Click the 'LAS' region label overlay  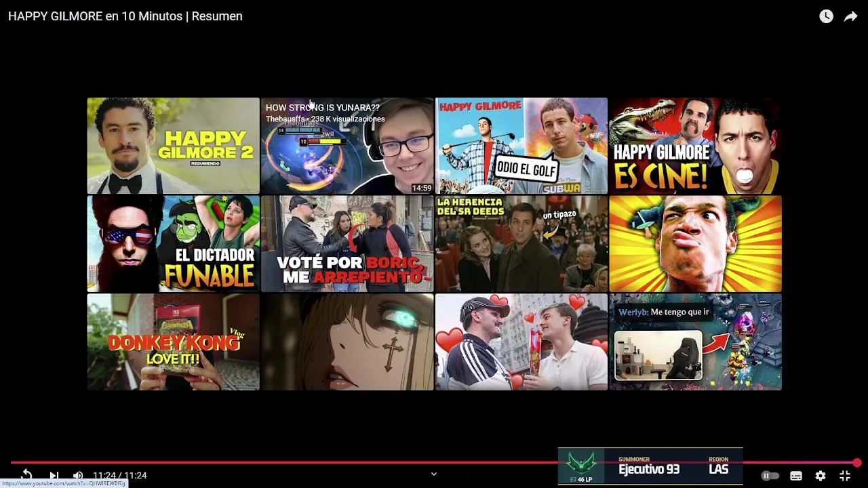[x=719, y=469]
